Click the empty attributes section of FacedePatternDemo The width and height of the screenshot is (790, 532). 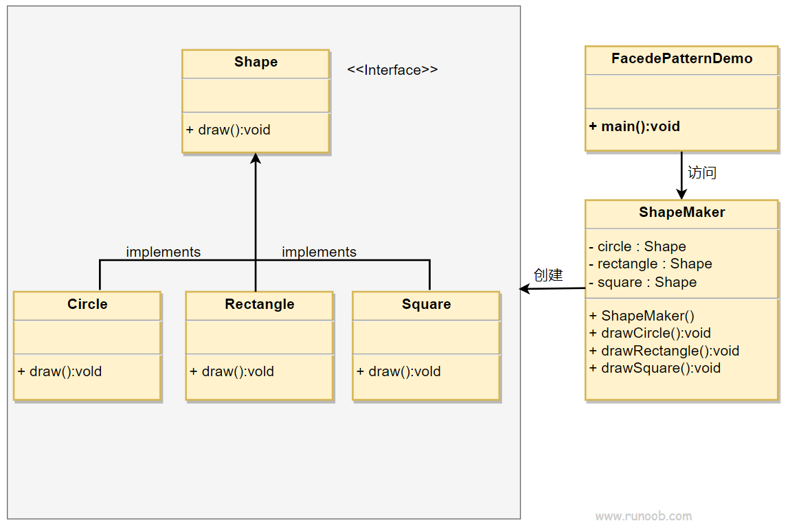click(x=681, y=91)
